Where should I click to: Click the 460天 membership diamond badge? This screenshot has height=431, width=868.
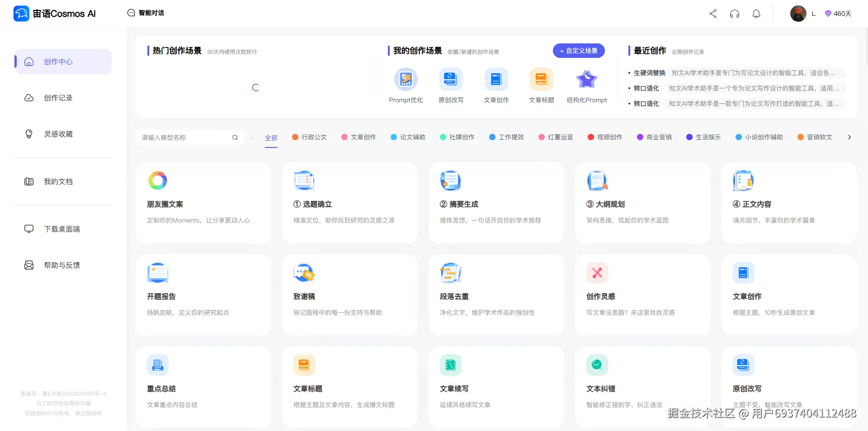(x=838, y=14)
